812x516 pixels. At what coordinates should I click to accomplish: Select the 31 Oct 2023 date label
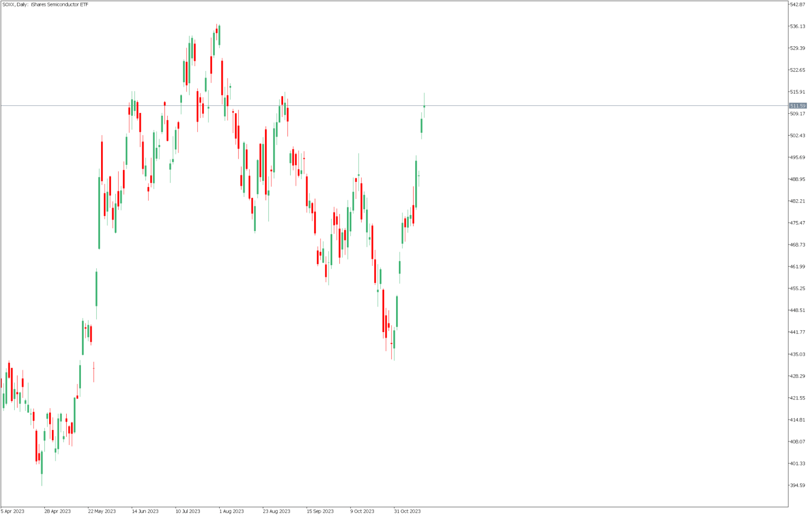click(x=407, y=512)
